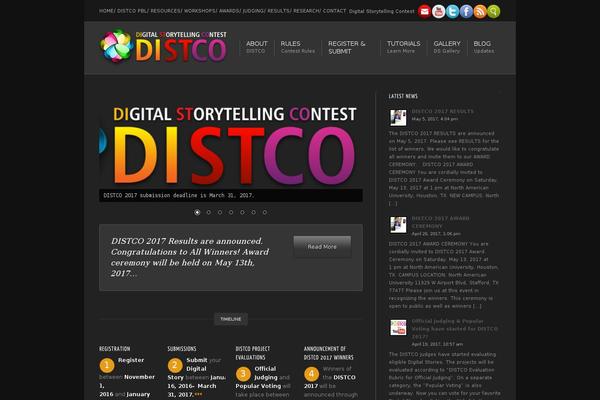Screen dimensions: 600x400
Task: Select the fifth slider dot
Action: point(242,212)
